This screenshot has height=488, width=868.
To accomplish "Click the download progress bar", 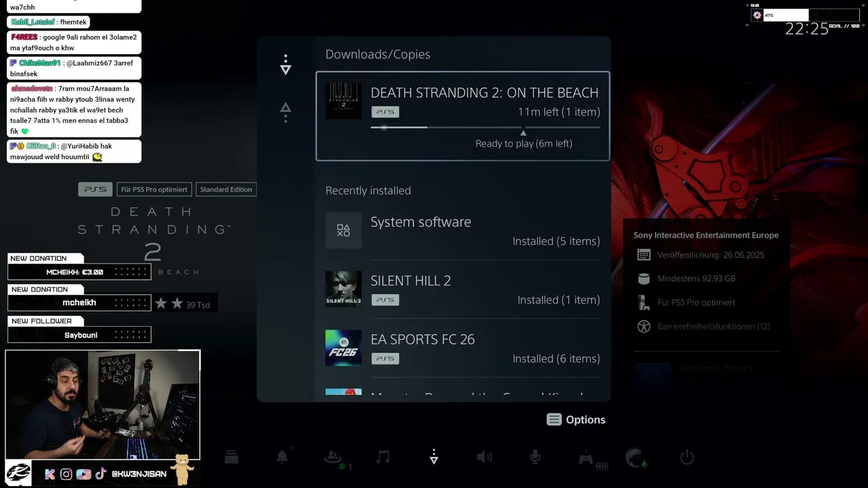I will 485,127.
